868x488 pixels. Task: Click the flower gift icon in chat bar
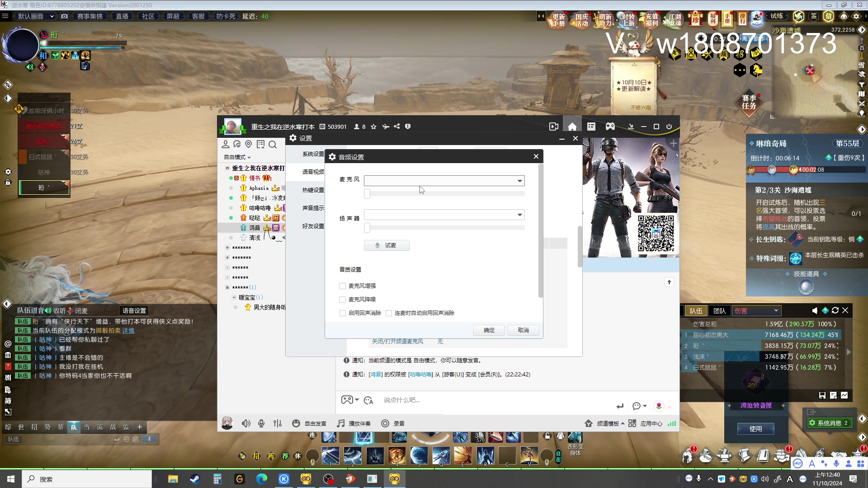point(659,406)
